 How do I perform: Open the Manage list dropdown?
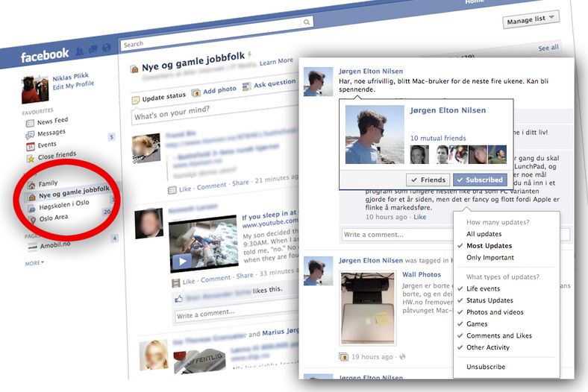[531, 19]
